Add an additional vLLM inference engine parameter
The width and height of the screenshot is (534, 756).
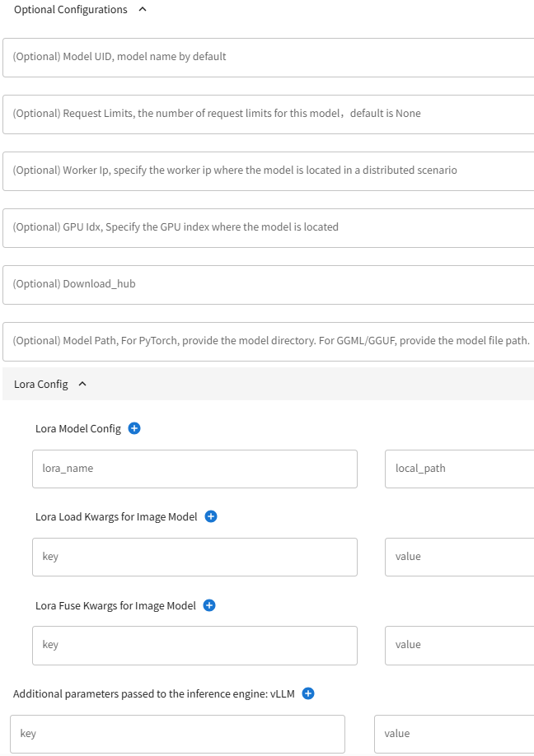click(x=308, y=693)
